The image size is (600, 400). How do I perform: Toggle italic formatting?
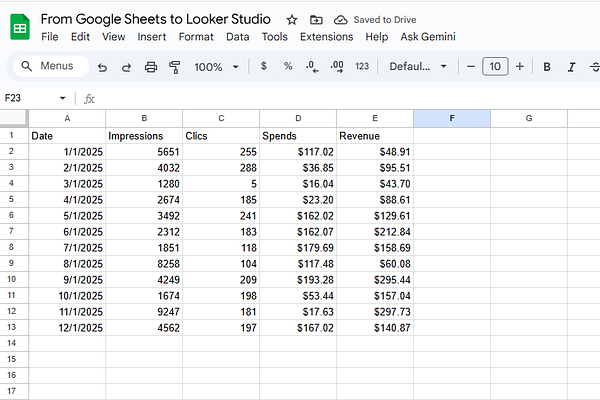571,67
